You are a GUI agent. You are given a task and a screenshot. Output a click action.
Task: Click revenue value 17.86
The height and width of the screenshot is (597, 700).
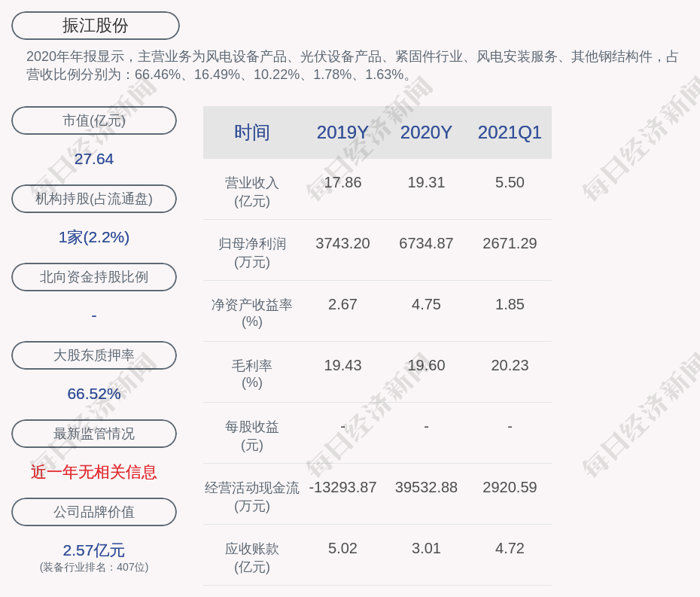[x=342, y=183]
